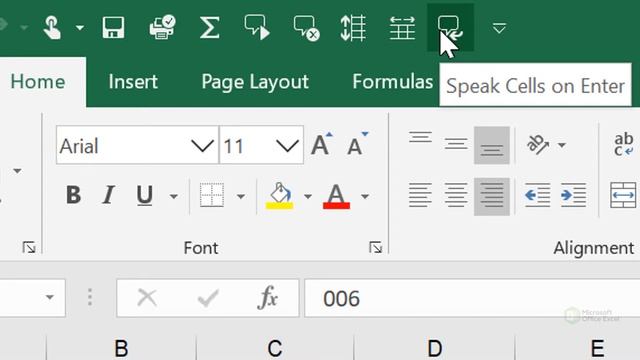Click Merge and Center icon

623,196
